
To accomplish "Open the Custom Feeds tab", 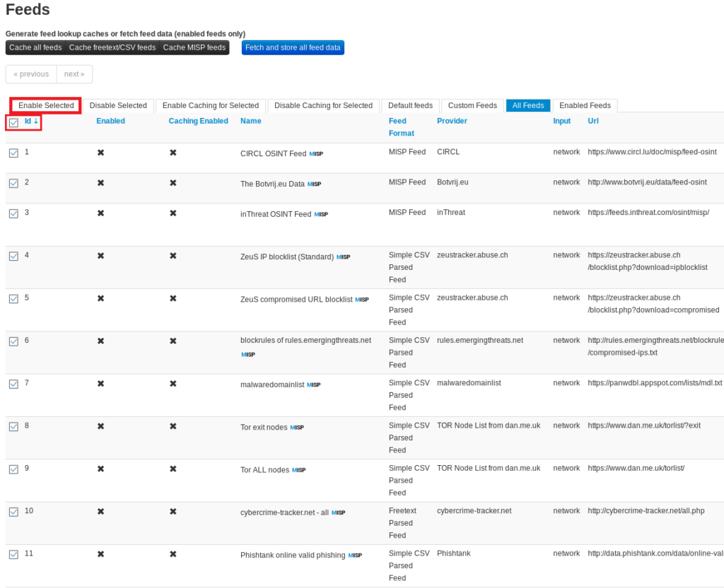I will point(472,105).
